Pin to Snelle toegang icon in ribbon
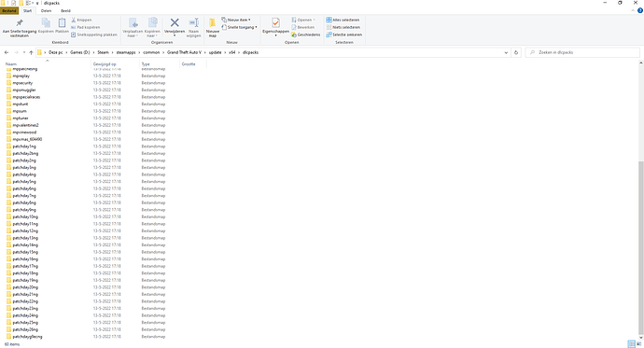644x348 pixels. tap(20, 23)
